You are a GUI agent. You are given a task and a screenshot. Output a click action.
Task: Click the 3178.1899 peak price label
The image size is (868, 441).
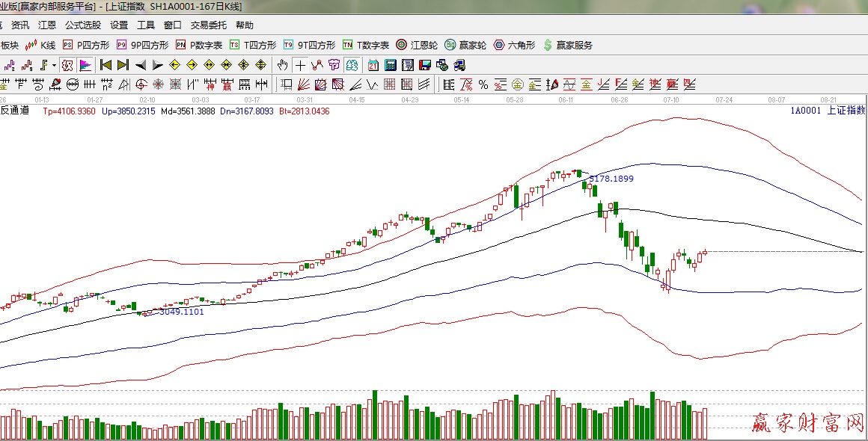(611, 179)
